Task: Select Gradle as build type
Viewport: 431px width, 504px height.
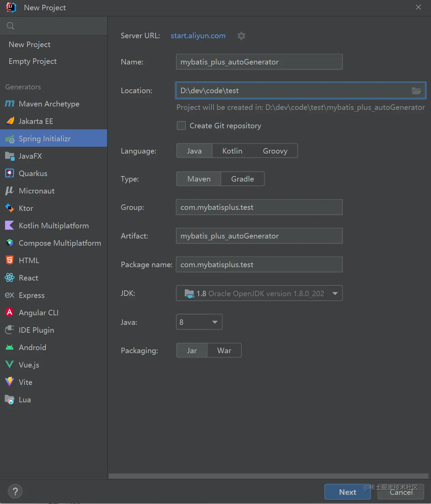Action: (x=242, y=179)
